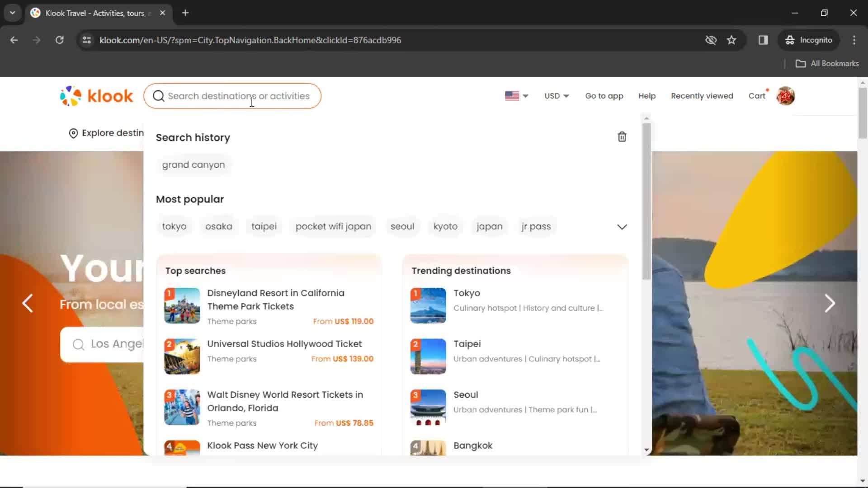Select the tokyo popular tag
Screen dimensions: 868x488
click(x=174, y=226)
